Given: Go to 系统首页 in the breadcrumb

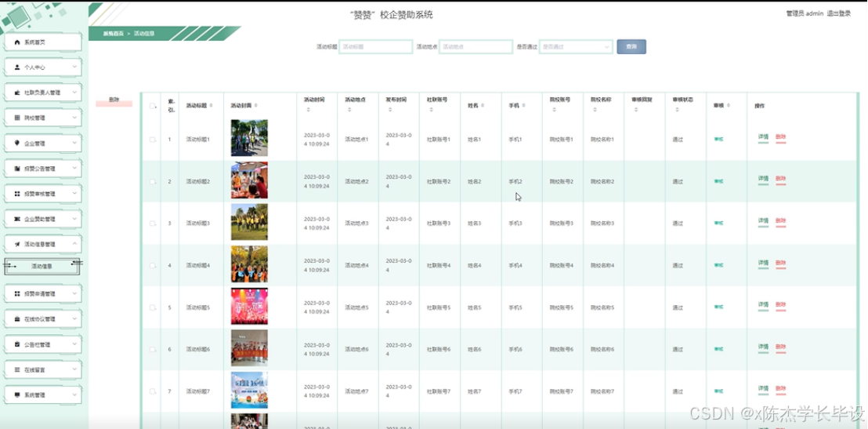Looking at the screenshot, I should pyautogui.click(x=113, y=33).
